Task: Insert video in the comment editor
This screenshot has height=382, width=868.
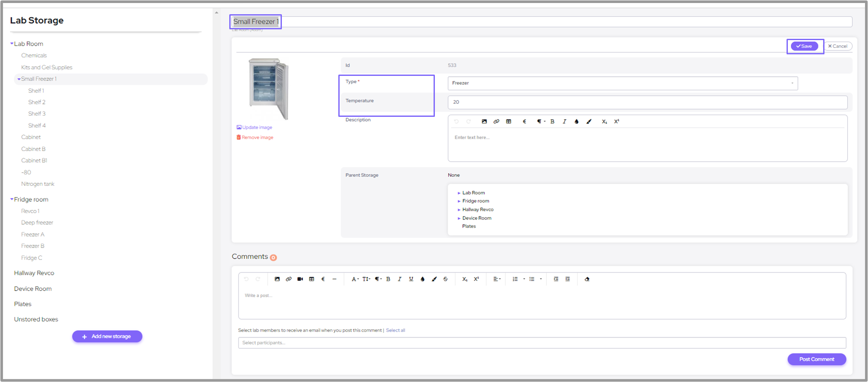Action: (300, 279)
